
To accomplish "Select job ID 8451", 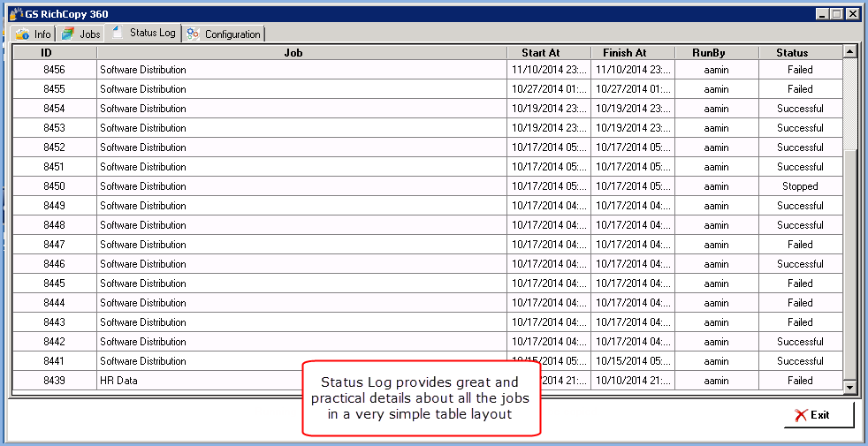I will coord(54,167).
